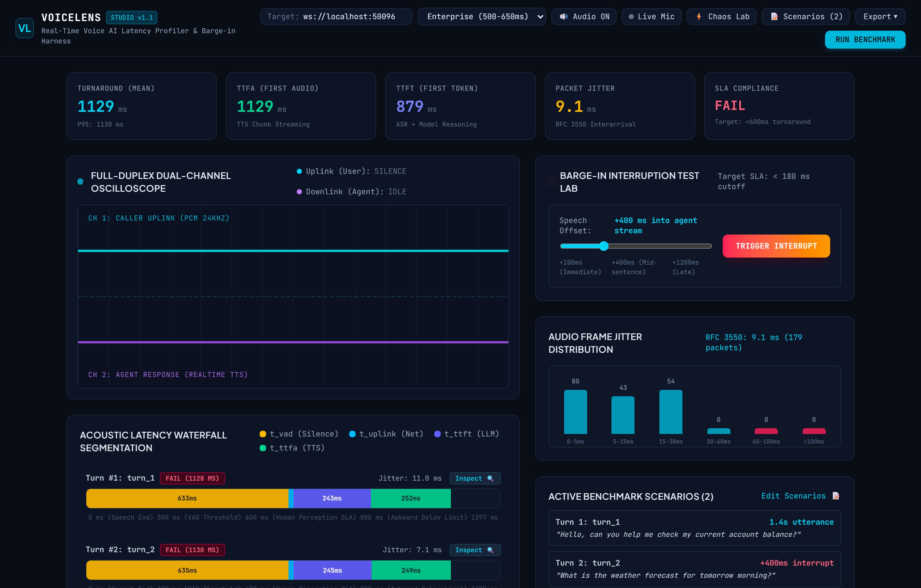This screenshot has width=921, height=588.
Task: Click the notepad icon in Scenarios button
Action: click(774, 16)
